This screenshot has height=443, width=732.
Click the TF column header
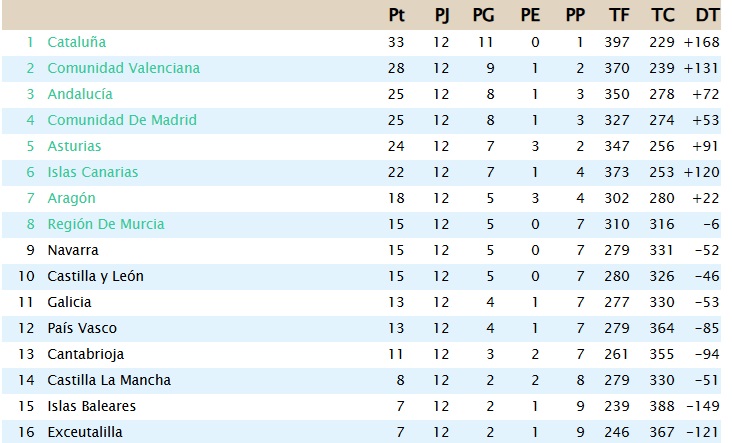click(618, 15)
